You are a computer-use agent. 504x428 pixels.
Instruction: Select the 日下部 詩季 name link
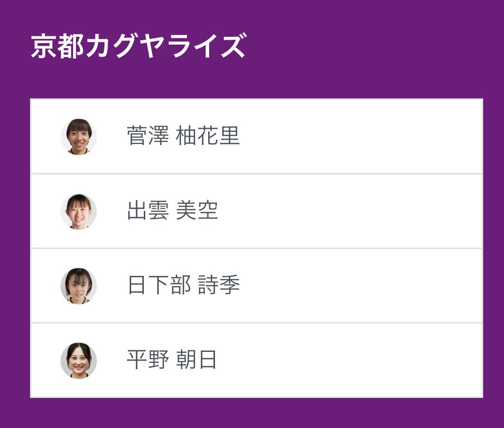(183, 285)
